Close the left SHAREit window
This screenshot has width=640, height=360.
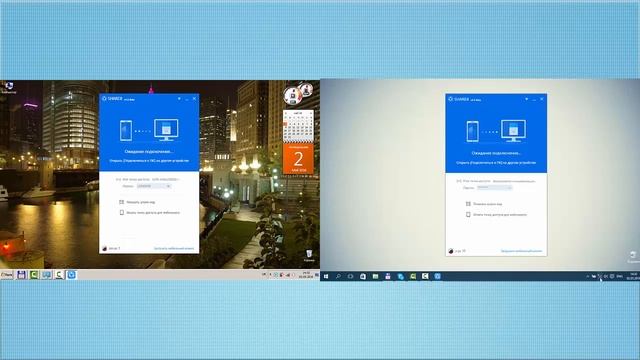(194, 99)
